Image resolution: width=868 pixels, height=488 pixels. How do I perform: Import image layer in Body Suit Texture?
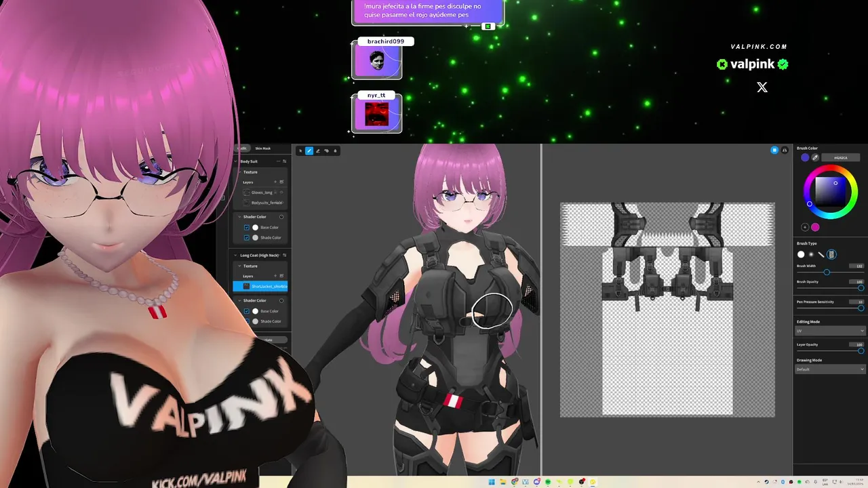(x=281, y=182)
